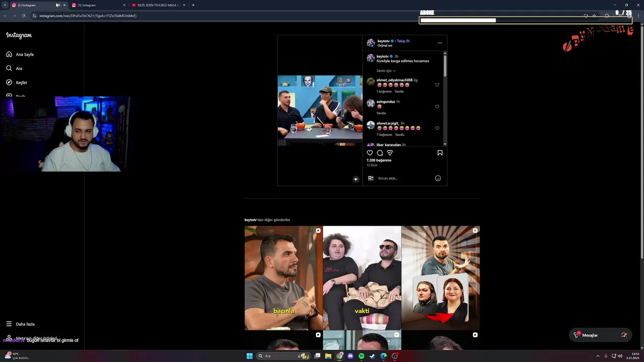Open the tab search dropdown arrow
Image resolution: width=644 pixels, height=362 pixels.
[x=5, y=5]
